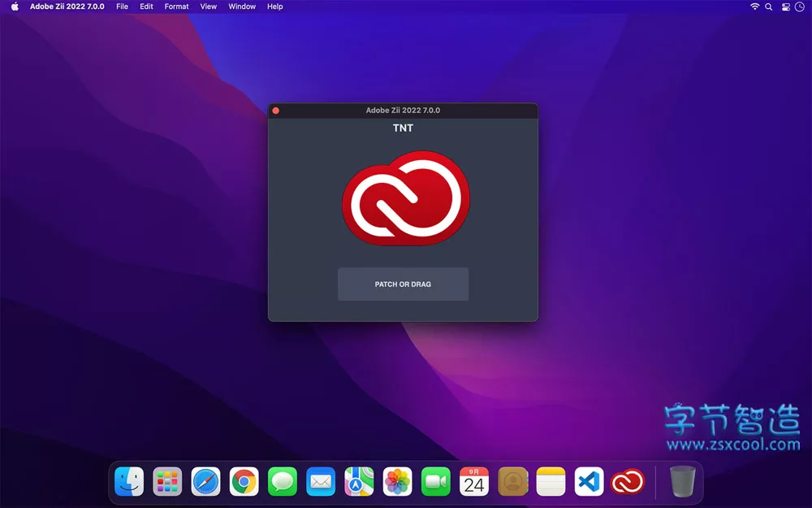
Task: Open the Adobe Zii 2022 7.0.0 app menu
Action: pyautogui.click(x=67, y=7)
